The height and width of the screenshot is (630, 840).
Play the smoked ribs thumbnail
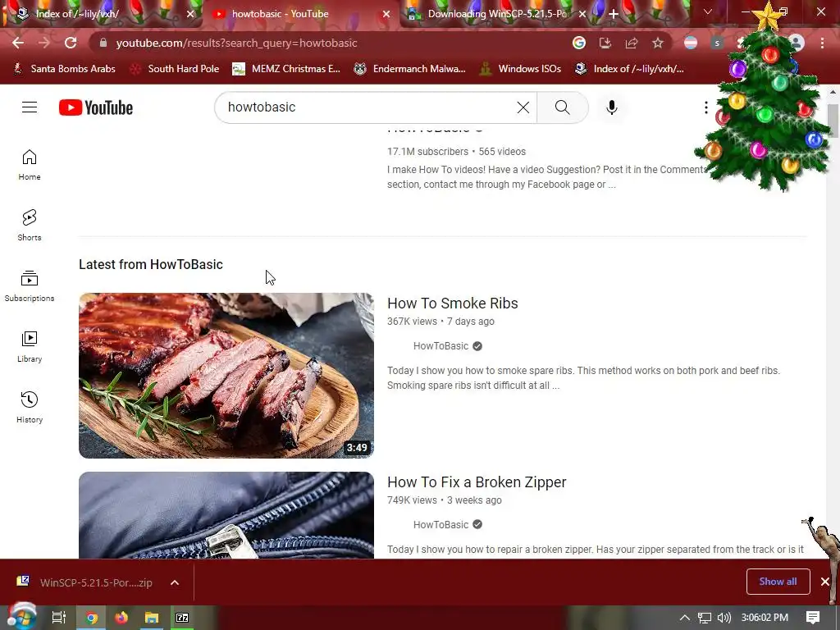(226, 376)
